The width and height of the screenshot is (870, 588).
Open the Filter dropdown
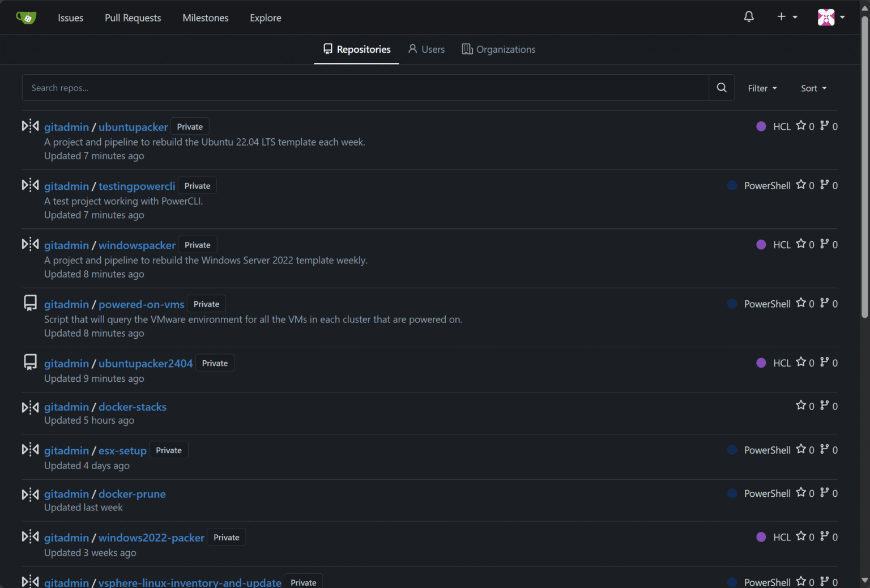(762, 88)
